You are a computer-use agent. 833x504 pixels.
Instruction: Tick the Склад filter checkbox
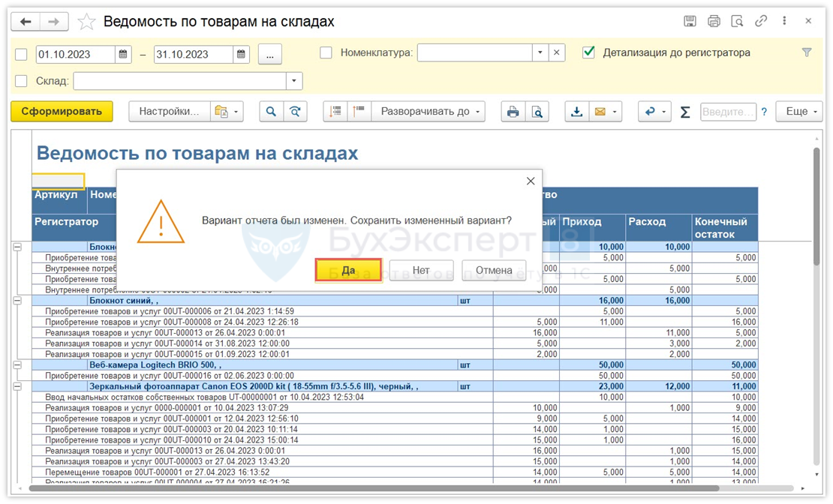21,81
